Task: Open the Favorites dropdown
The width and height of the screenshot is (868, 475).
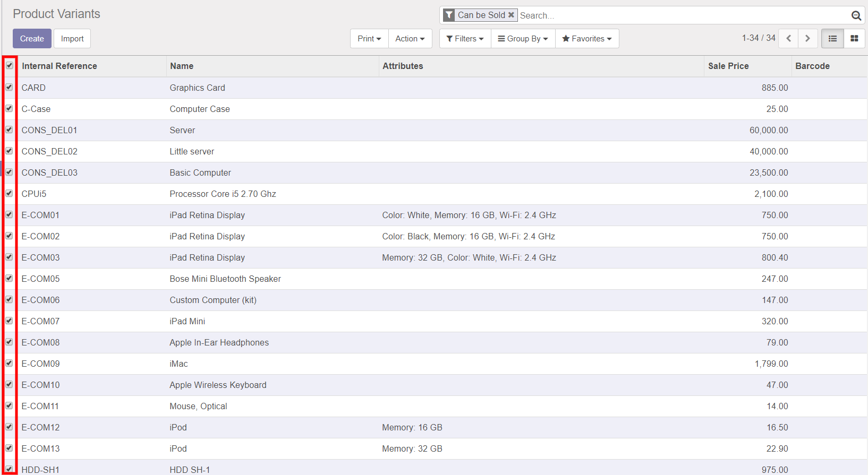Action: [587, 38]
